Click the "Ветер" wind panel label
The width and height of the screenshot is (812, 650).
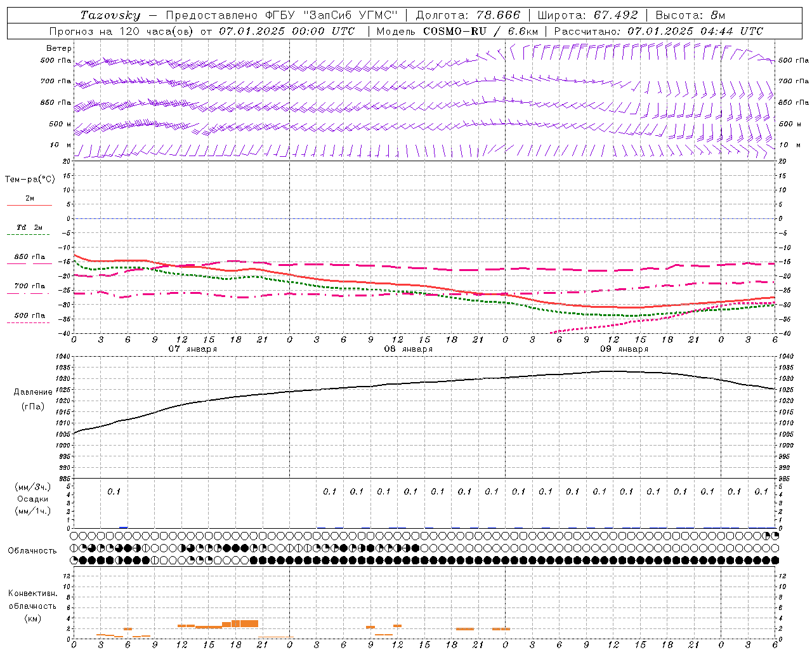pos(59,48)
